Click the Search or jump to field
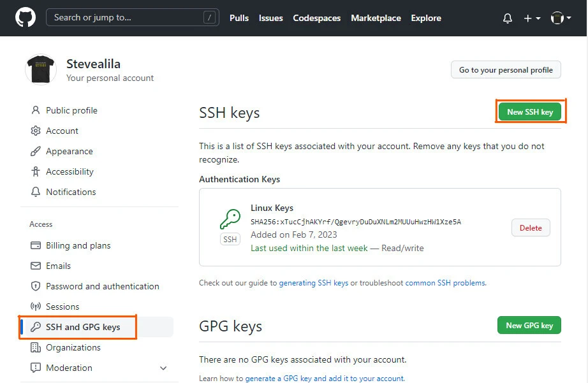Screen dimensions: 588x383 click(128, 18)
